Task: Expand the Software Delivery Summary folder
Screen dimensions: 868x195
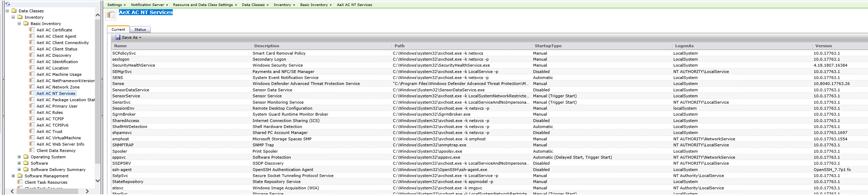Action: pos(19,170)
